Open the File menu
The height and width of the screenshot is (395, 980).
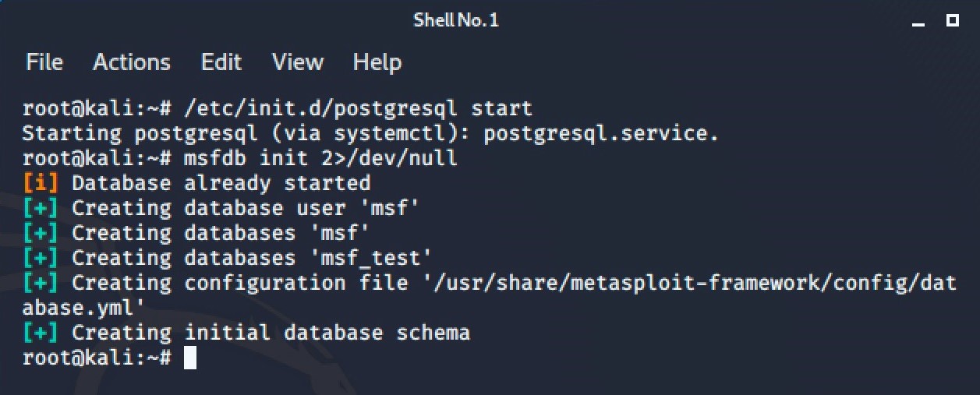click(x=44, y=62)
